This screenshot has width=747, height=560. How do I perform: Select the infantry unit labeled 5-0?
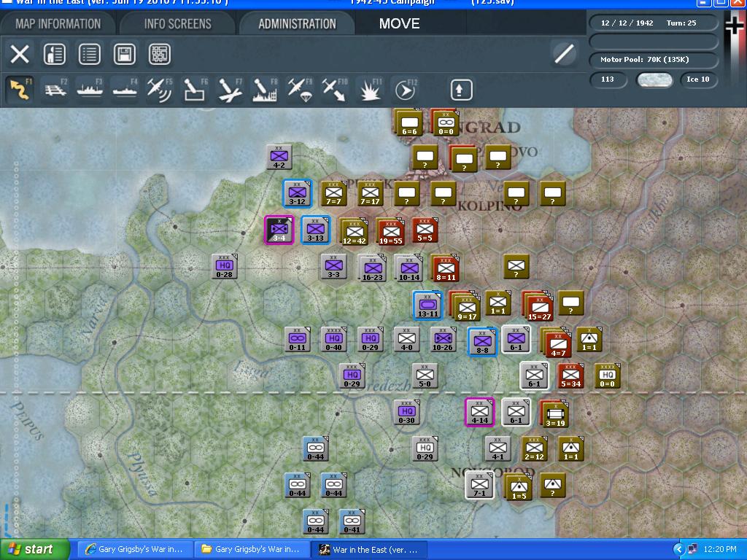pos(425,376)
